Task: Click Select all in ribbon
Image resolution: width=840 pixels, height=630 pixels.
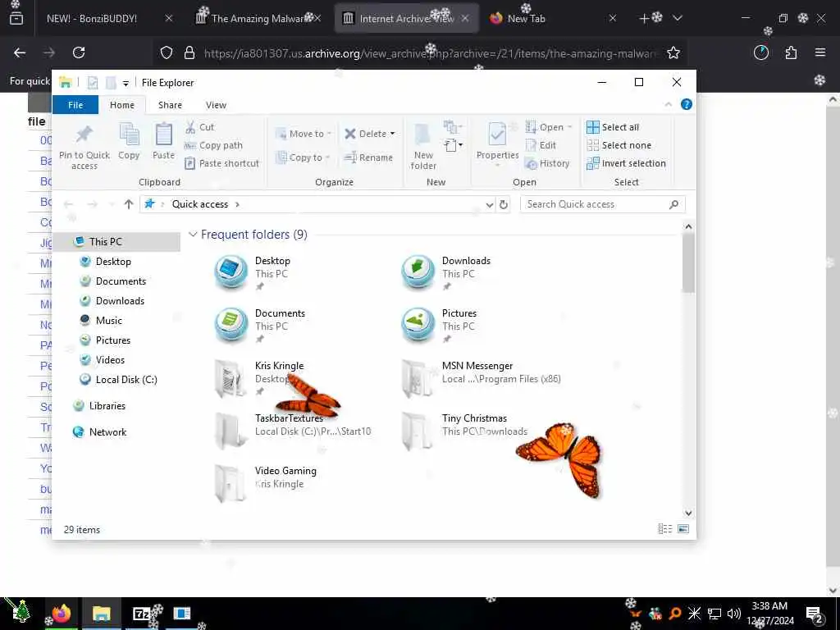Action: pyautogui.click(x=613, y=127)
